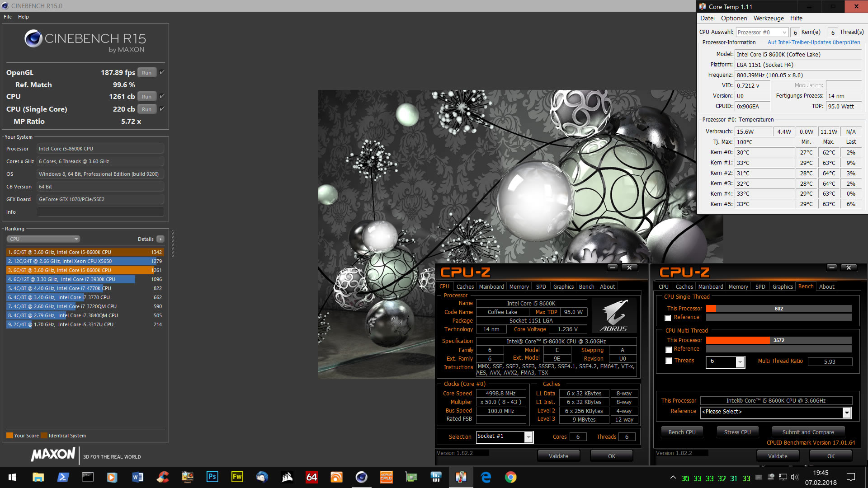Screen dimensions: 868x488
Task: Launch Adobe Fireworks taskbar icon
Action: coord(237,477)
